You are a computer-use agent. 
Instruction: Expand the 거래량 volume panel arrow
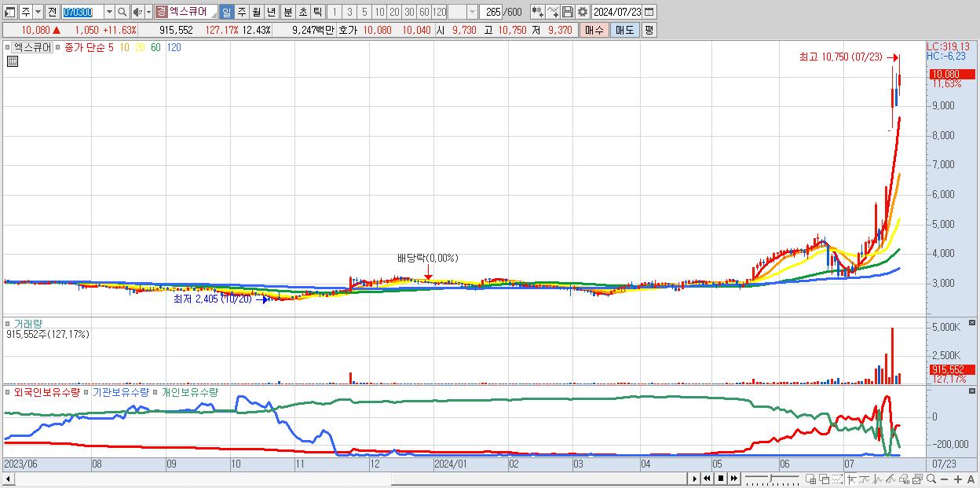[x=8, y=324]
